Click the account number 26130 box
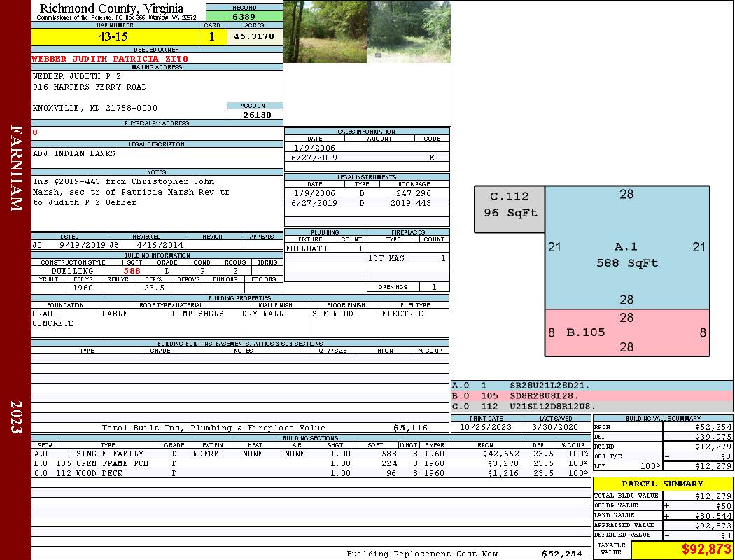 255,114
